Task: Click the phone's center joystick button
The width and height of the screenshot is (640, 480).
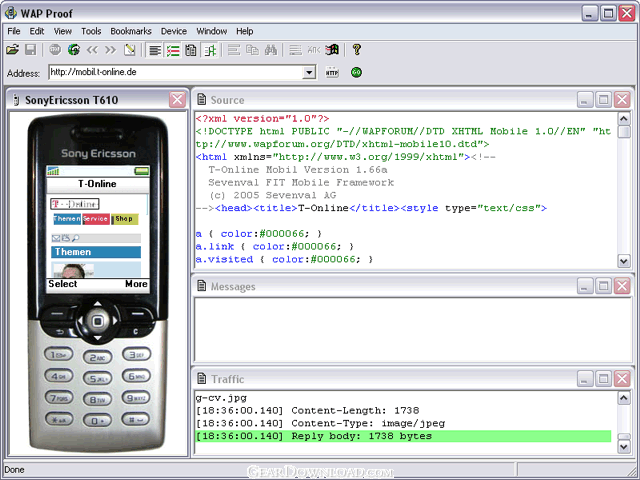Action: [x=98, y=321]
